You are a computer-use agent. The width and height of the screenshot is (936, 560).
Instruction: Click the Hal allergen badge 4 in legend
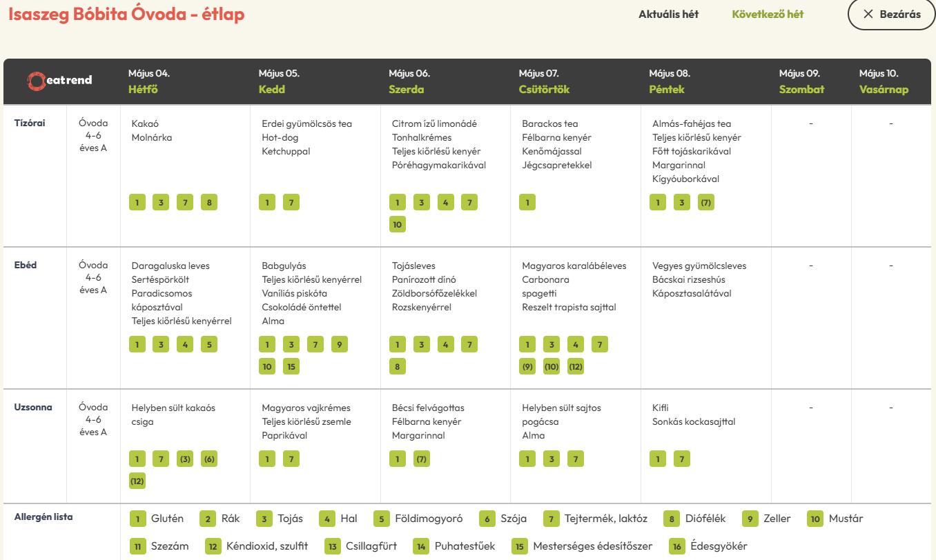click(326, 519)
